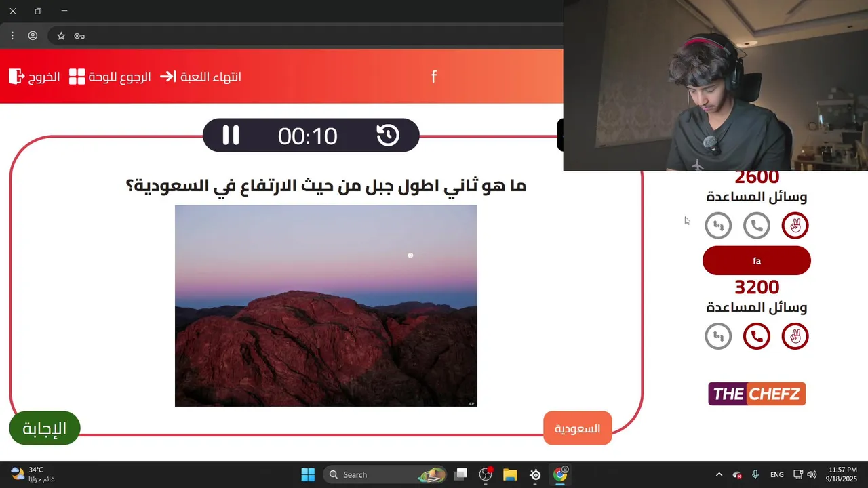Open the network tray icon

pyautogui.click(x=798, y=474)
